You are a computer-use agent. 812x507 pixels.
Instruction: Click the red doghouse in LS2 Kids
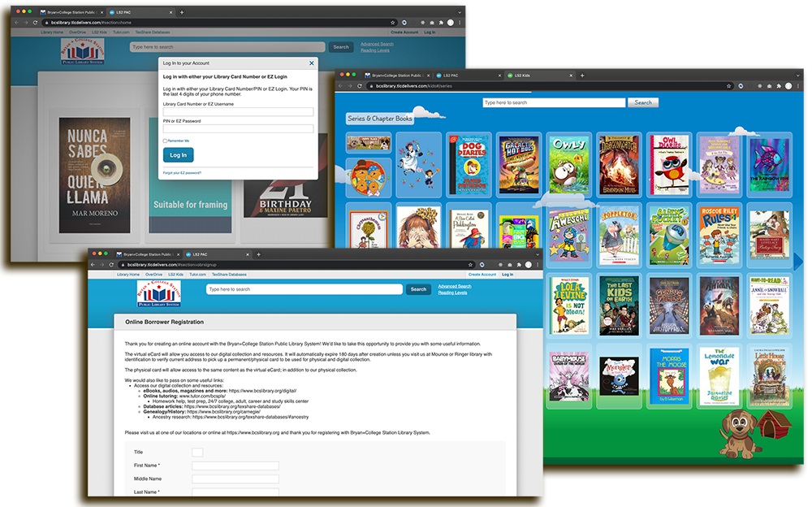pos(774,423)
